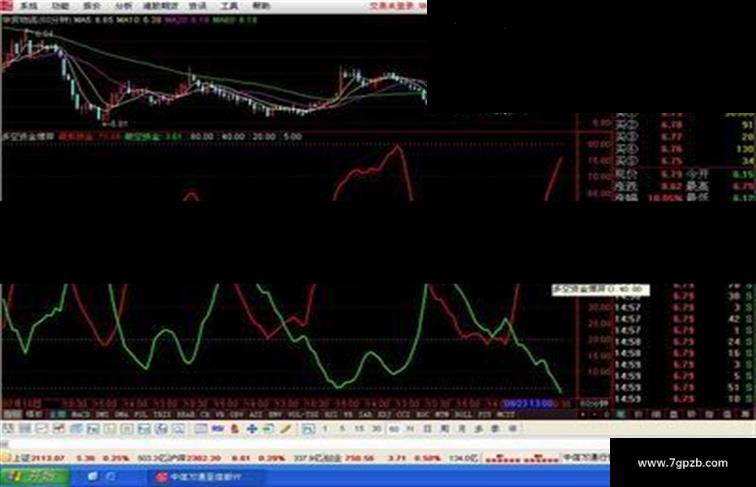
Task: Open the 帮助 menu
Action: pos(261,6)
